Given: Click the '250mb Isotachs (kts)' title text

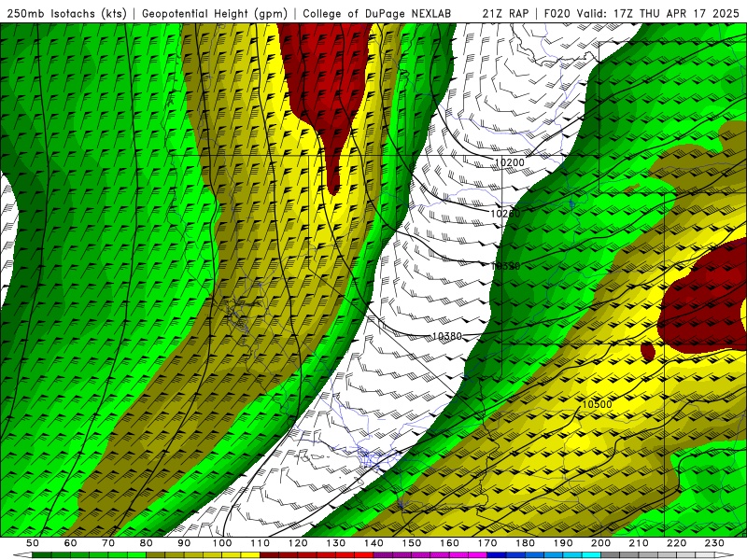Looking at the screenshot, I should click(67, 13).
